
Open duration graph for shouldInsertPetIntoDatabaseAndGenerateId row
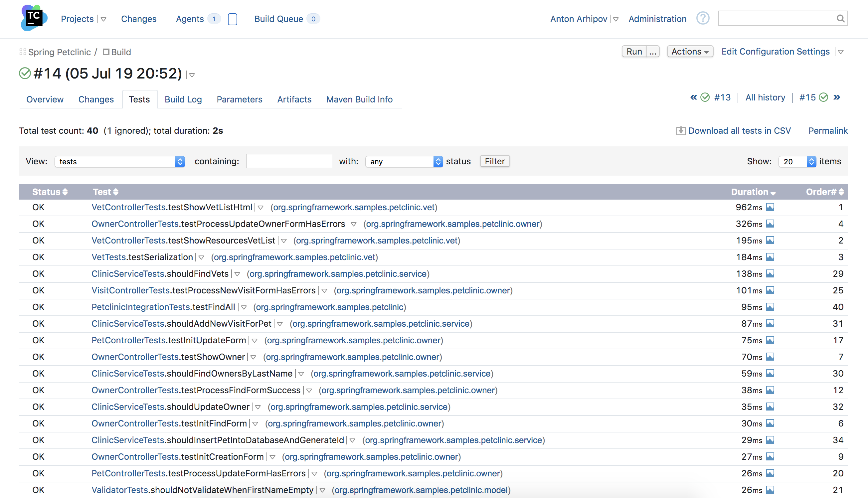point(770,440)
